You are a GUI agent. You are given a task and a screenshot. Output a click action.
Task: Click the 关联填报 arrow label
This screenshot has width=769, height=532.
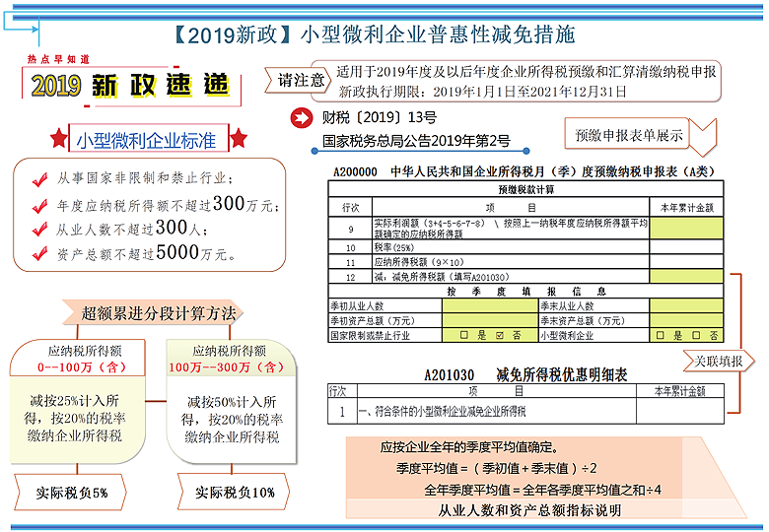pyautogui.click(x=718, y=361)
